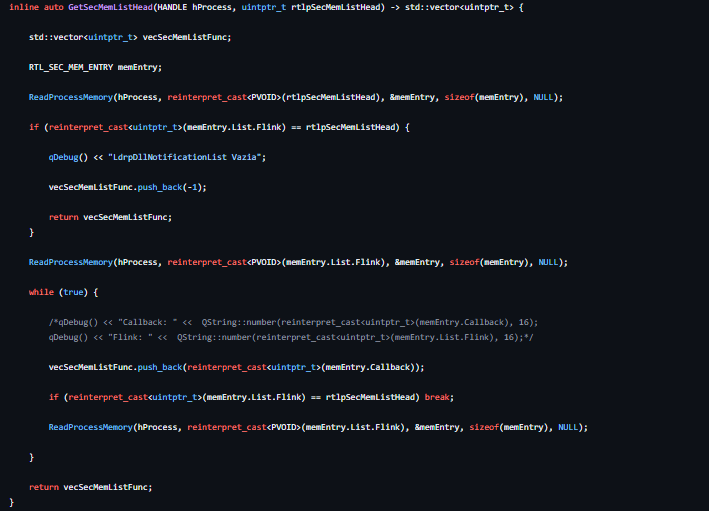The width and height of the screenshot is (709, 511).
Task: Click the 'if' keyword before the 'Vazia' message block
Action: click(x=34, y=127)
